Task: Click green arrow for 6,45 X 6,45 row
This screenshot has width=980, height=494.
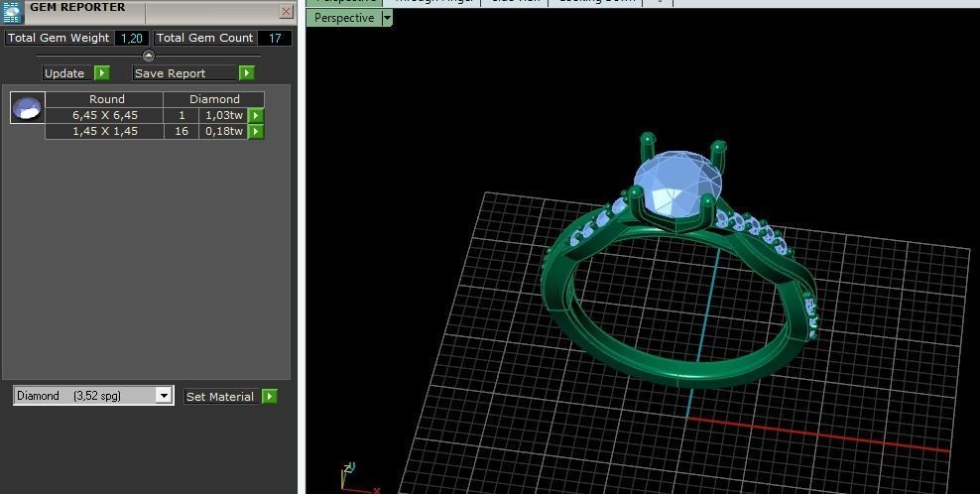Action: coord(256,116)
